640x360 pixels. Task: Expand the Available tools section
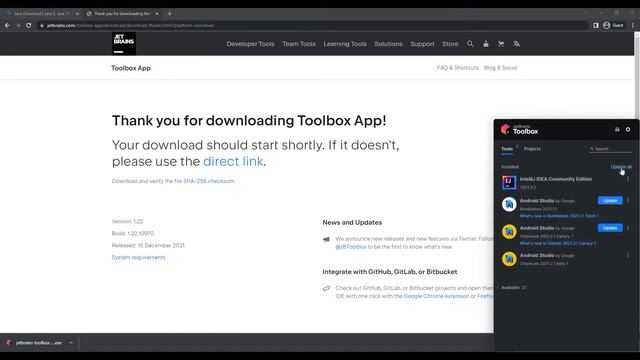coord(511,287)
